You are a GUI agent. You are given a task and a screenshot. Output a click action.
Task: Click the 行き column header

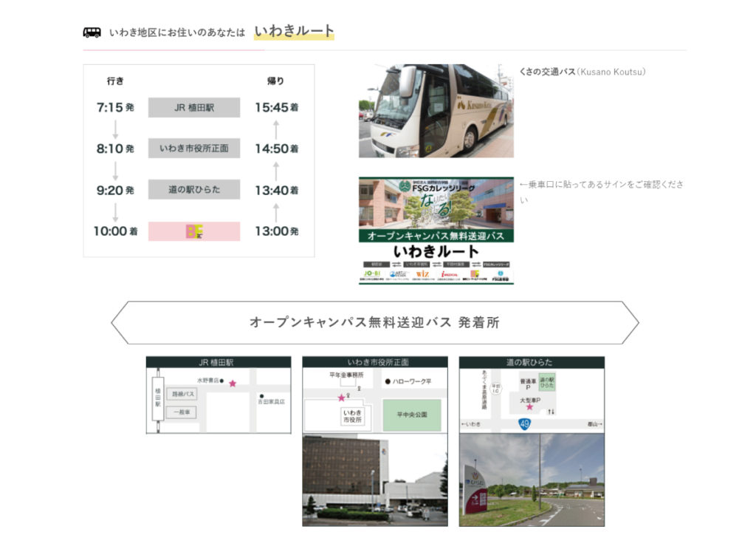click(115, 81)
